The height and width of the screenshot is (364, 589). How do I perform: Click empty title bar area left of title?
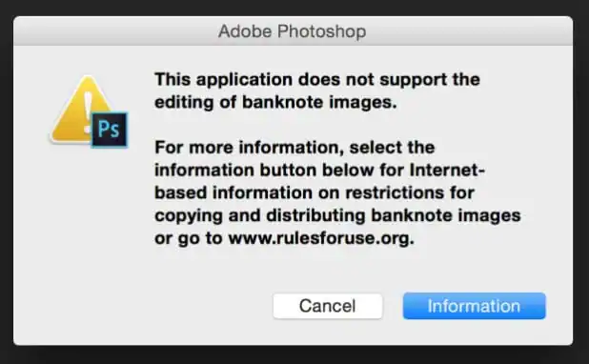coord(112,31)
